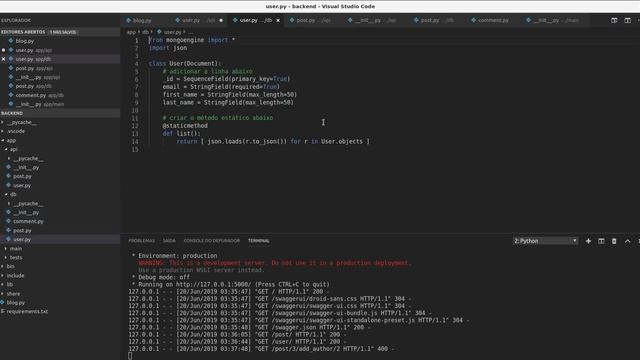Expand the share folder
The image size is (640, 360).
coord(13,293)
